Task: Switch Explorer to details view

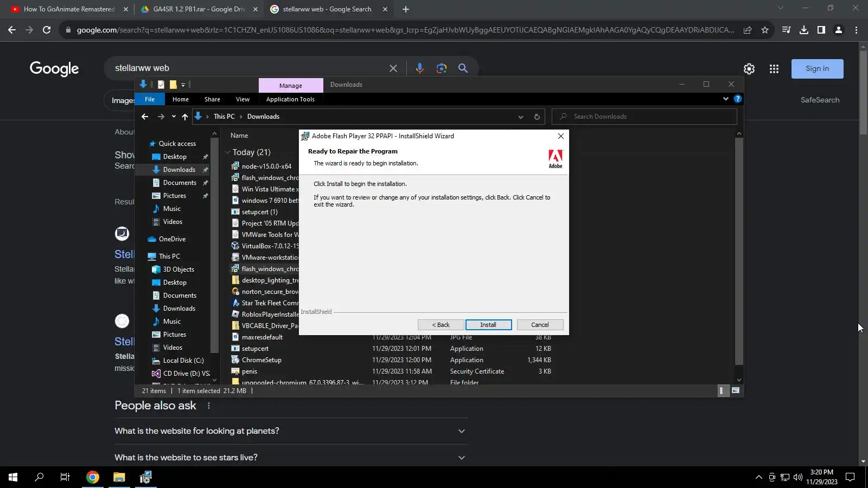Action: point(723,390)
